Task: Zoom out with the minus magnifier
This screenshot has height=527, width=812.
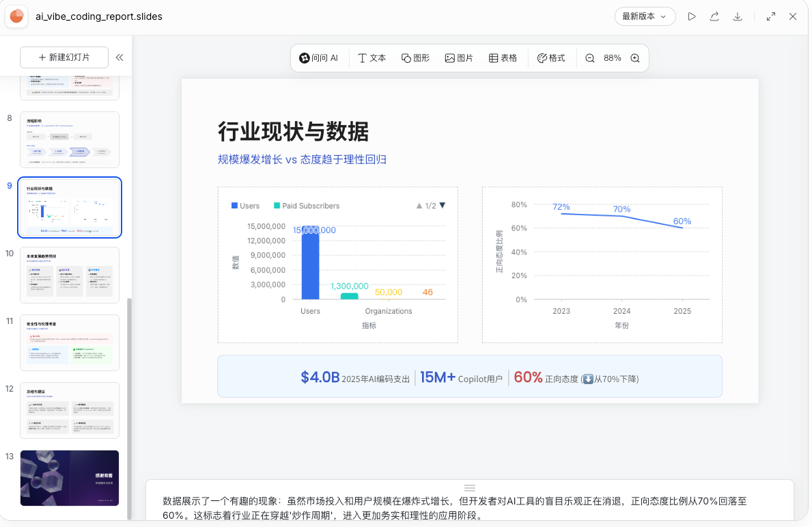Action: click(x=589, y=58)
